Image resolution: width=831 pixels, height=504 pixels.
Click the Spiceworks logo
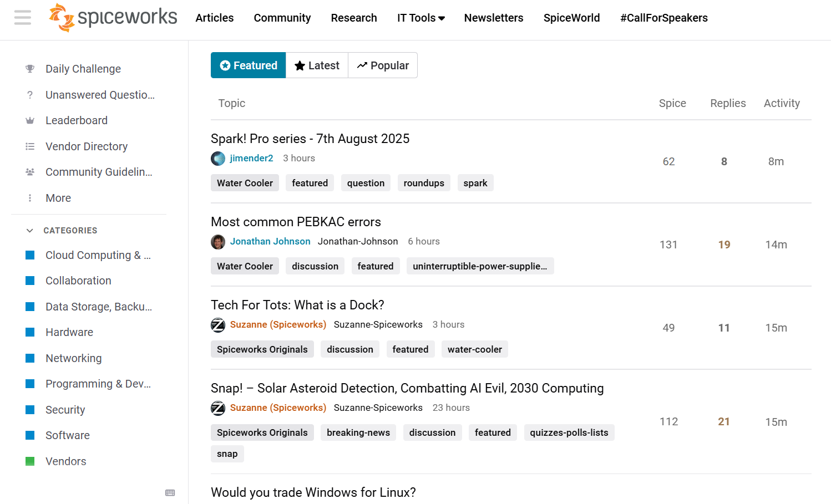pyautogui.click(x=113, y=18)
